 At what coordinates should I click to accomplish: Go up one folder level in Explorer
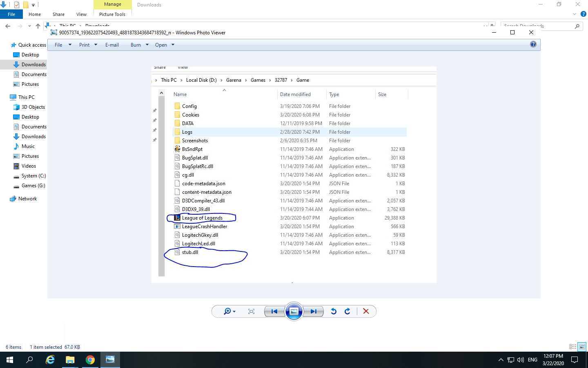38,26
